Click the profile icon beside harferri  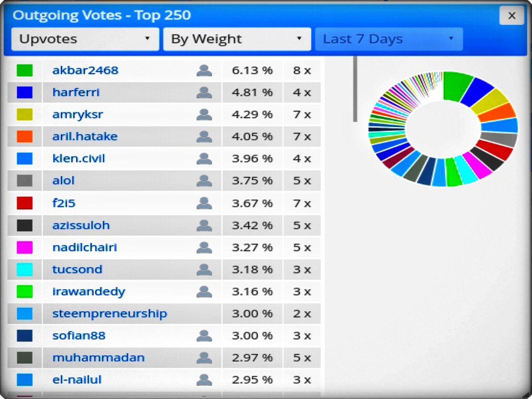click(204, 93)
